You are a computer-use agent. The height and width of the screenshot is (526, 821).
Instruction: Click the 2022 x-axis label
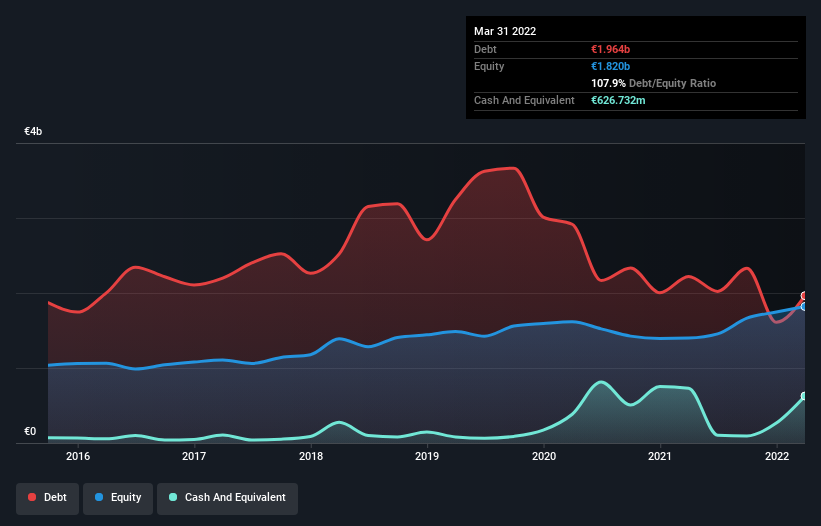(777, 456)
